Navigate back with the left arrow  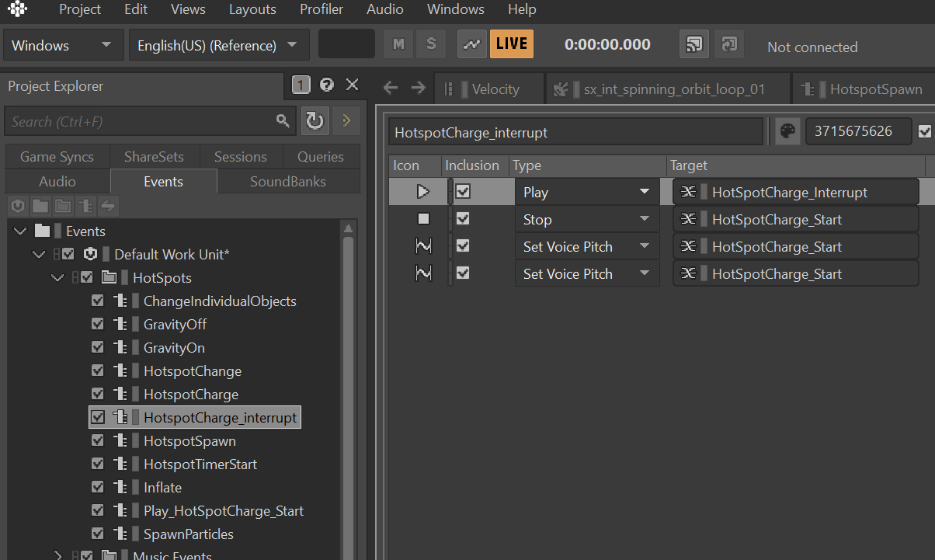[x=391, y=88]
